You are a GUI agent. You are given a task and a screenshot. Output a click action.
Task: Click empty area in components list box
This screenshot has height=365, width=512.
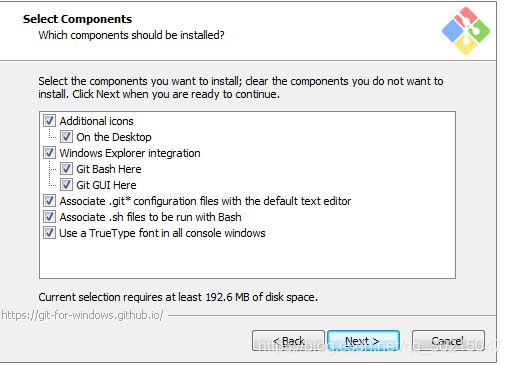(247, 258)
